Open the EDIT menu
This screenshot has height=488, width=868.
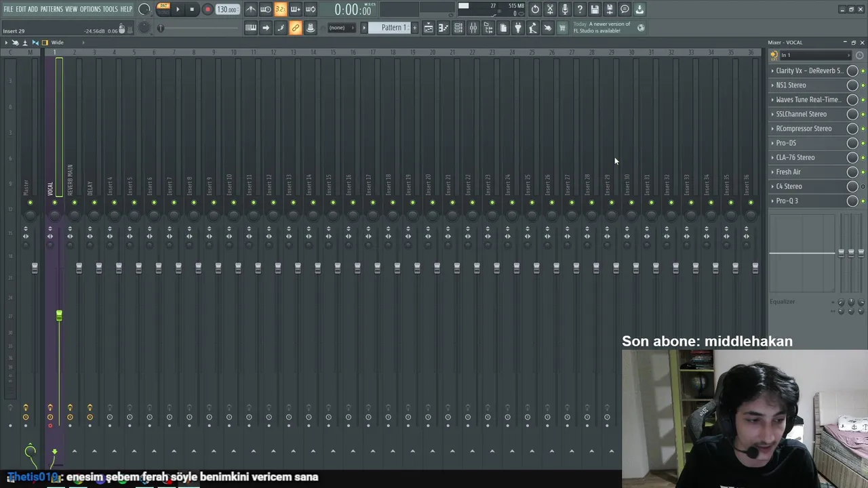coord(20,9)
